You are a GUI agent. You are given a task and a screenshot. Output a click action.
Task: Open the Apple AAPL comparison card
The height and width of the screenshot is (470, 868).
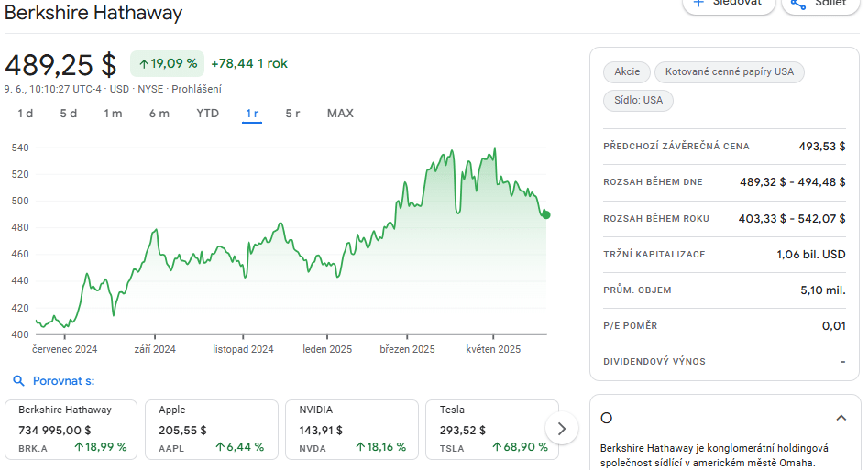coord(212,430)
